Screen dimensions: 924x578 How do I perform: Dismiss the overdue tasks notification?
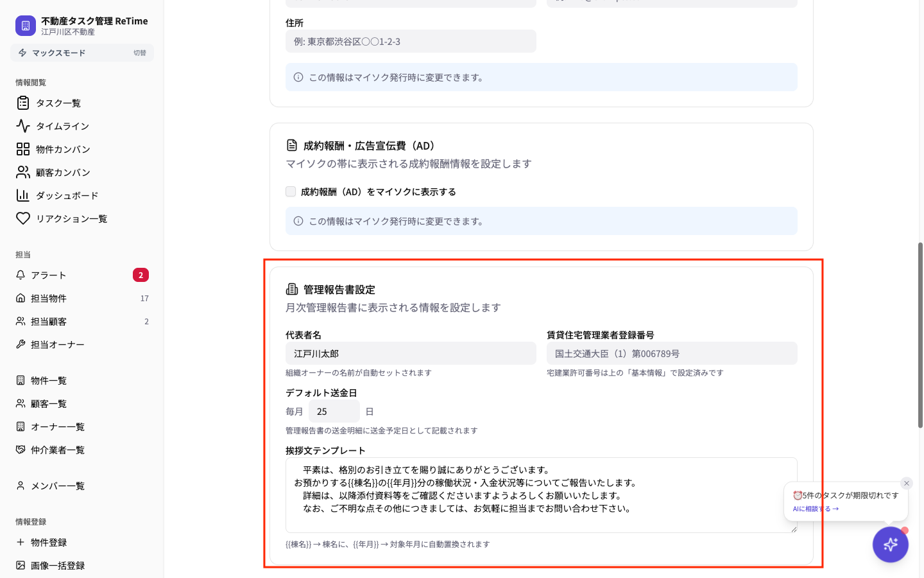click(907, 483)
